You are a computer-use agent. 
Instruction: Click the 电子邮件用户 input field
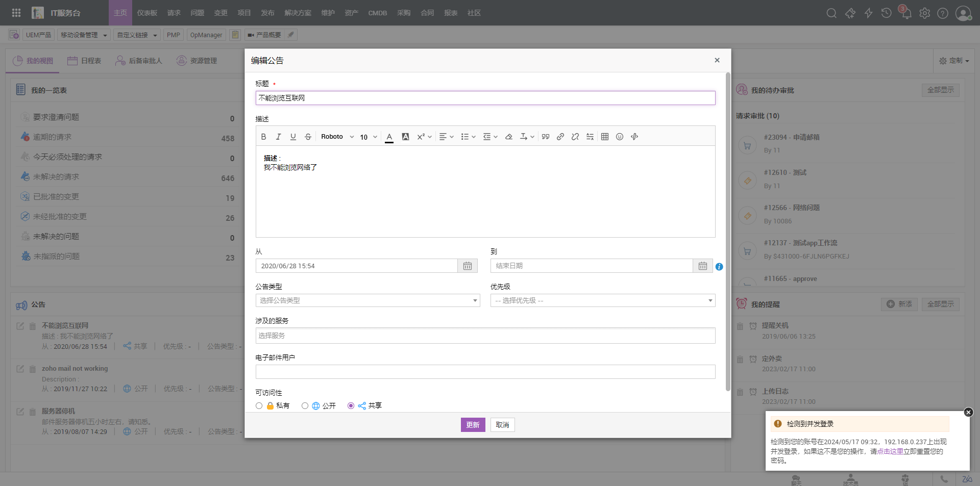coord(485,372)
